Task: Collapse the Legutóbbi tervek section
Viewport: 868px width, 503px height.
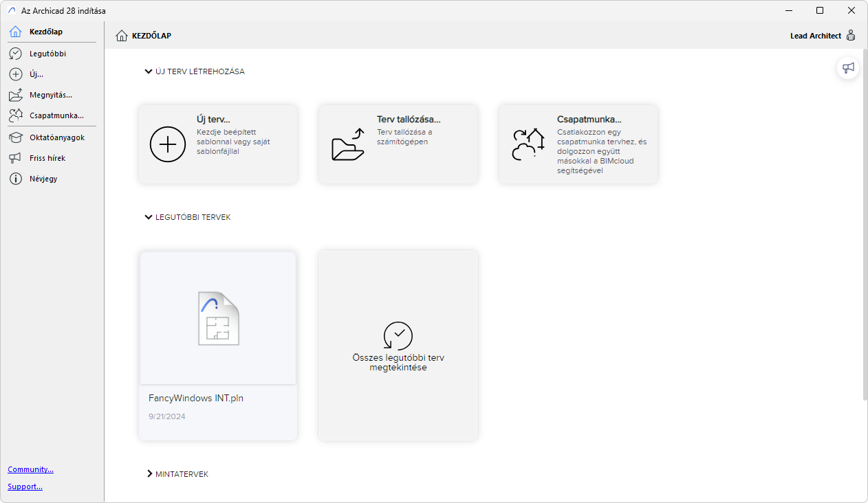Action: [x=149, y=216]
